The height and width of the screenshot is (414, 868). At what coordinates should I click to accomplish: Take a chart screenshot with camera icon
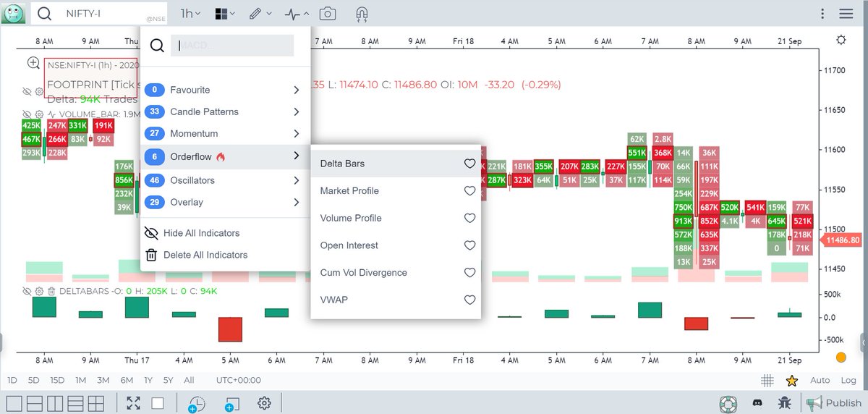(x=328, y=14)
